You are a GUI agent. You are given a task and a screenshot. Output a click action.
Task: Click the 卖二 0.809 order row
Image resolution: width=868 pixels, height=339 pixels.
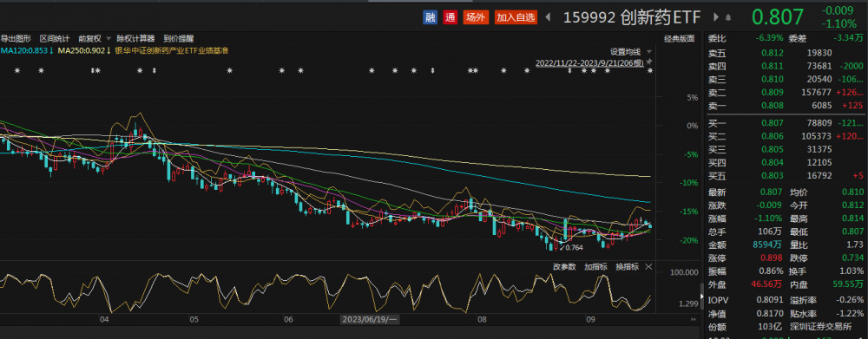click(786, 93)
